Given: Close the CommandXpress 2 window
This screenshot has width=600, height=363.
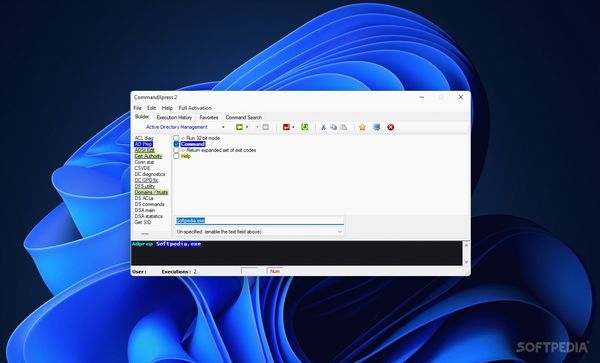Looking at the screenshot, I should point(461,97).
